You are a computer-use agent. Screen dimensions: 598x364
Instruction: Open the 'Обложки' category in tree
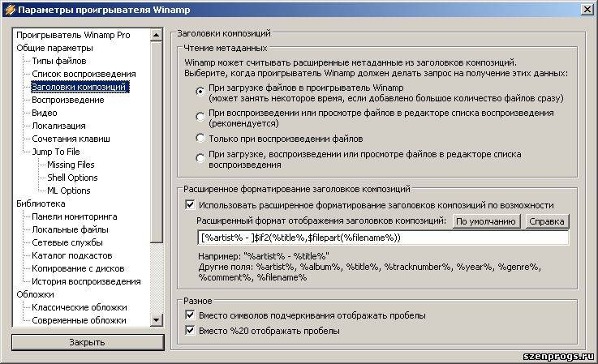pos(35,294)
